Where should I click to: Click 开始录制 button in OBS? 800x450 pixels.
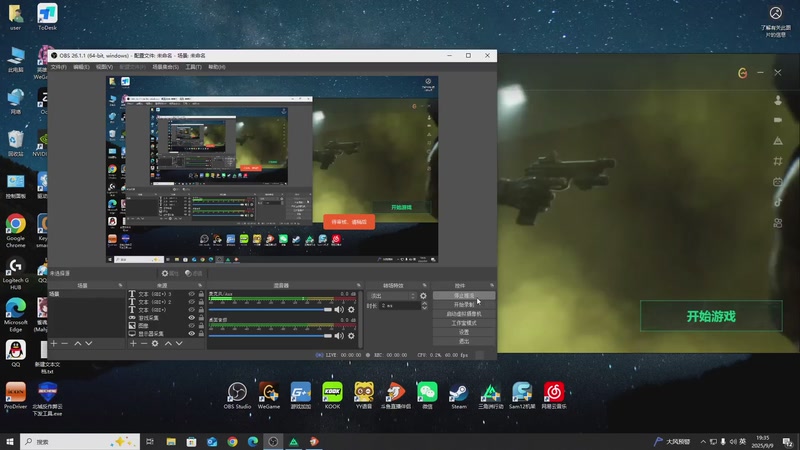coord(464,305)
